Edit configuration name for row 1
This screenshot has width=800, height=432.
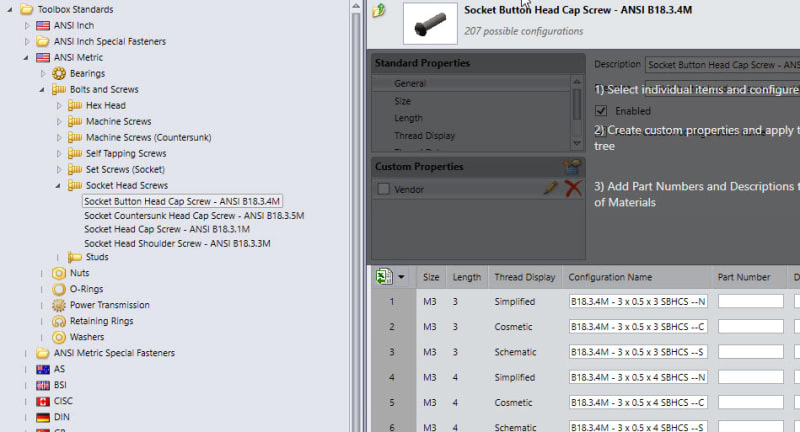(638, 301)
